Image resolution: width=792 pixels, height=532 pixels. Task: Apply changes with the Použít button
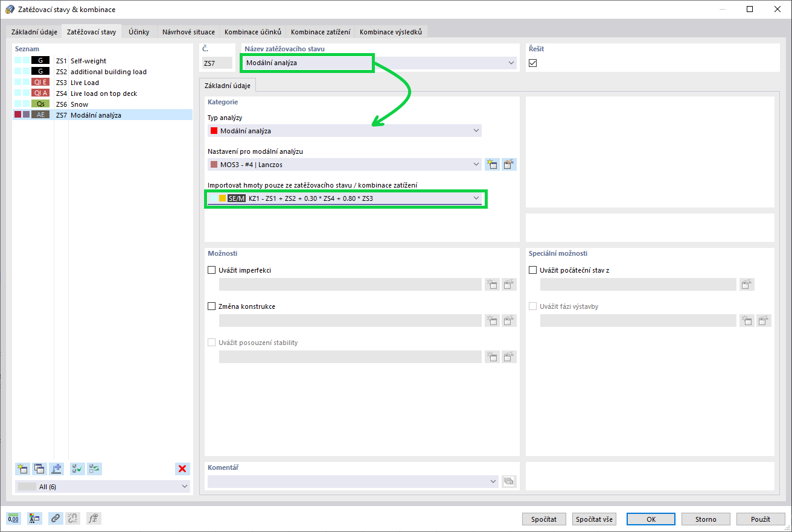760,519
